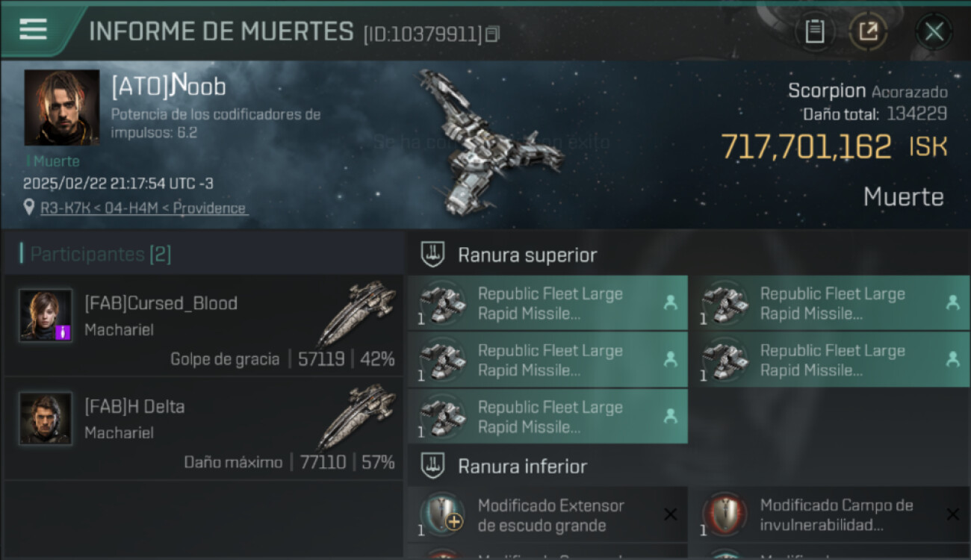This screenshot has height=560, width=971.
Task: Close the Informe de Muertes window
Action: click(934, 31)
